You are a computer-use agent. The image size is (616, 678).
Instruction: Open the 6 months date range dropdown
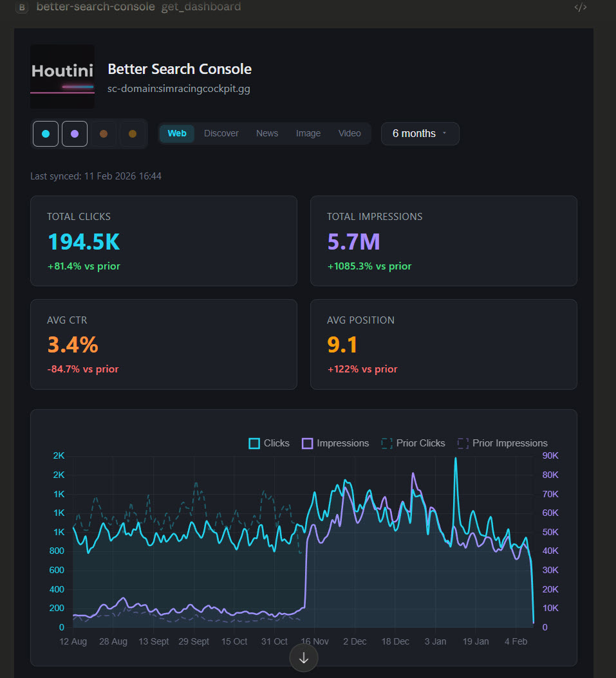tap(420, 133)
